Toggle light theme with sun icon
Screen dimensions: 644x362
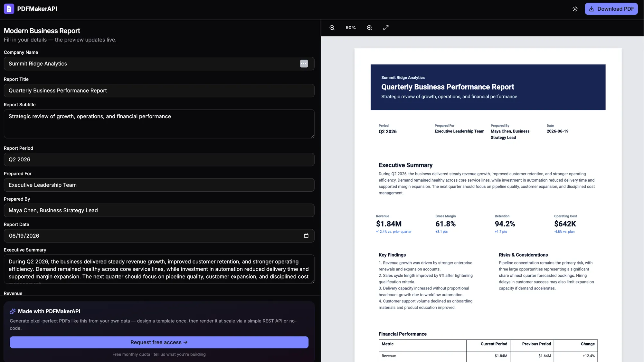click(575, 9)
